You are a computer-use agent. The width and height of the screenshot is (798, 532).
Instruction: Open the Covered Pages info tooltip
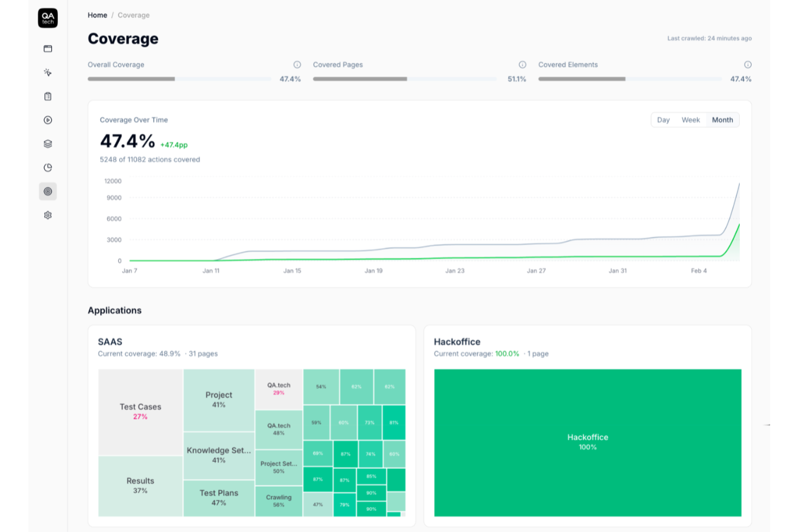tap(522, 65)
